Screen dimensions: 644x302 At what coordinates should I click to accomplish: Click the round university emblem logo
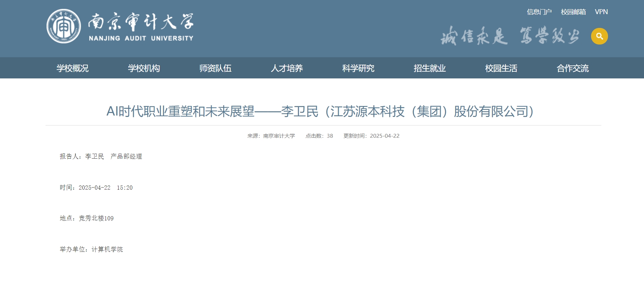(64, 26)
